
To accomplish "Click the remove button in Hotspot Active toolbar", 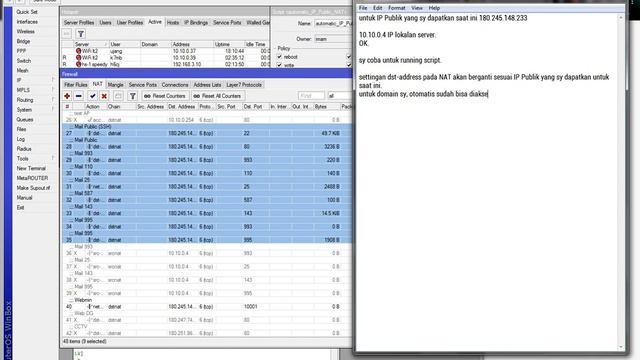I will (x=67, y=34).
